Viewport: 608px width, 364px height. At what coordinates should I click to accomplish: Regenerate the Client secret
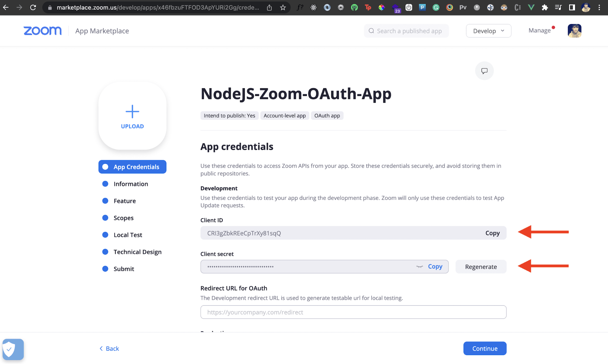(481, 266)
